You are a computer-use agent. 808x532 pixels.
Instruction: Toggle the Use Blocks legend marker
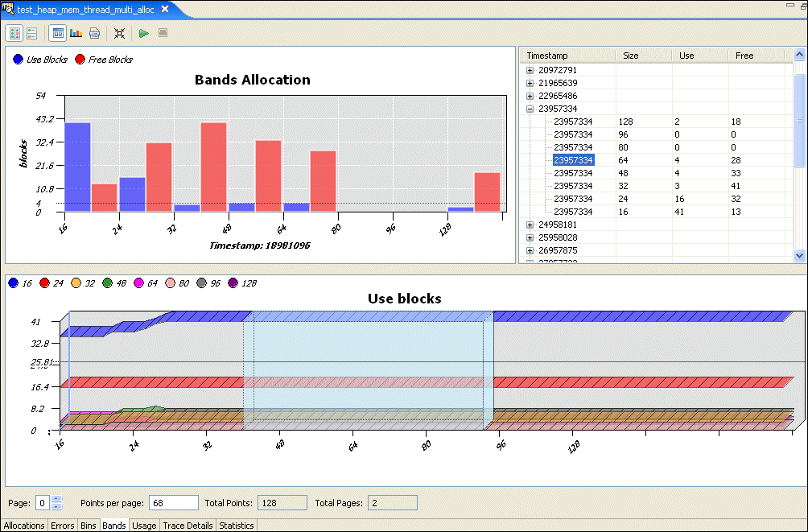(x=19, y=60)
